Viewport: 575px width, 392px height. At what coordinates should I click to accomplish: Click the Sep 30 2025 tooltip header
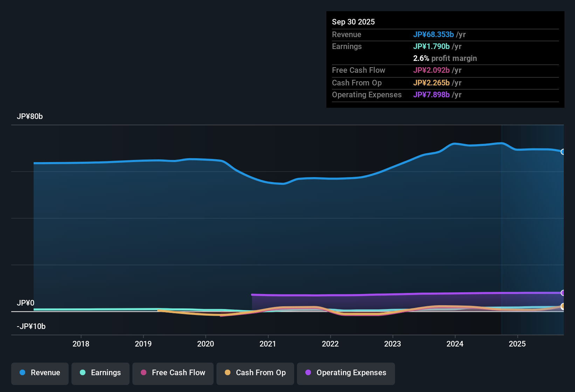[354, 22]
